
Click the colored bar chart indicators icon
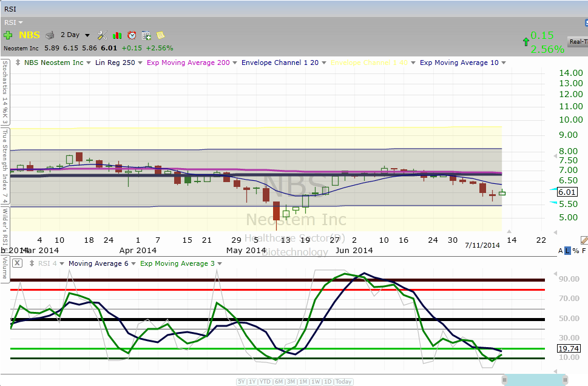click(117, 35)
